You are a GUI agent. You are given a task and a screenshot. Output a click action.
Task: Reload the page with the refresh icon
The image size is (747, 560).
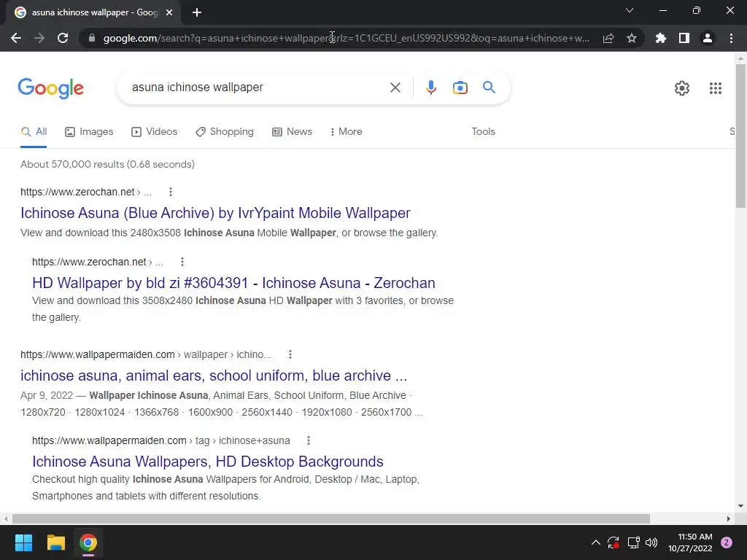[63, 38]
